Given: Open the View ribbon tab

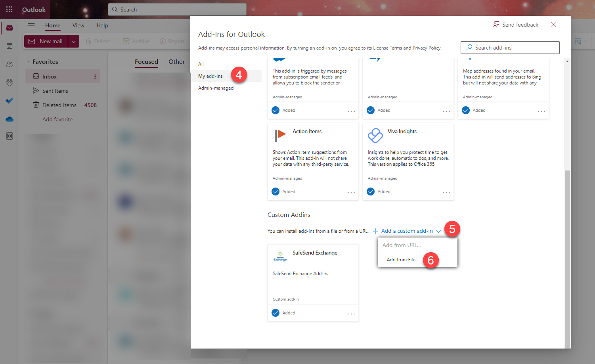Looking at the screenshot, I should (78, 25).
